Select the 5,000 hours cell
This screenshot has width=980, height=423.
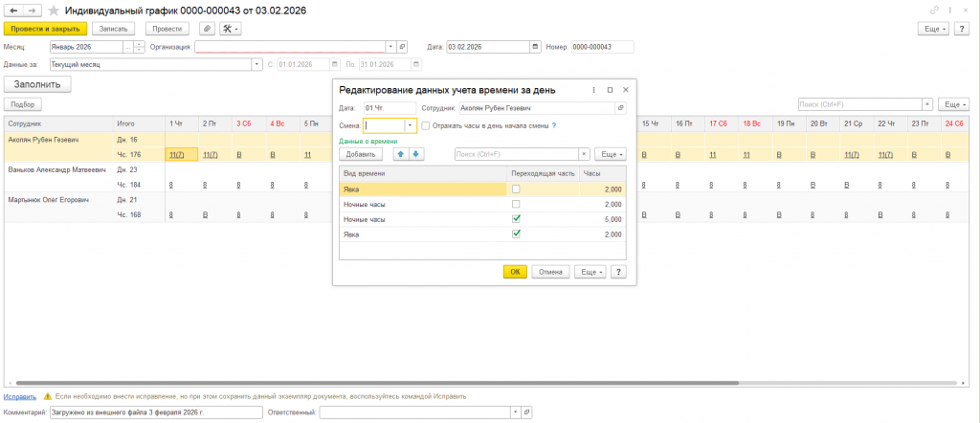tap(603, 219)
